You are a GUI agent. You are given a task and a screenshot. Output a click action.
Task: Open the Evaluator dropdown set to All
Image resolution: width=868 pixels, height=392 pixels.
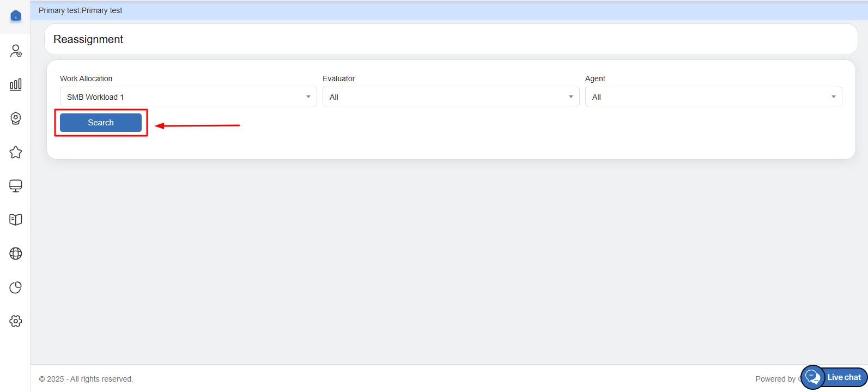451,97
